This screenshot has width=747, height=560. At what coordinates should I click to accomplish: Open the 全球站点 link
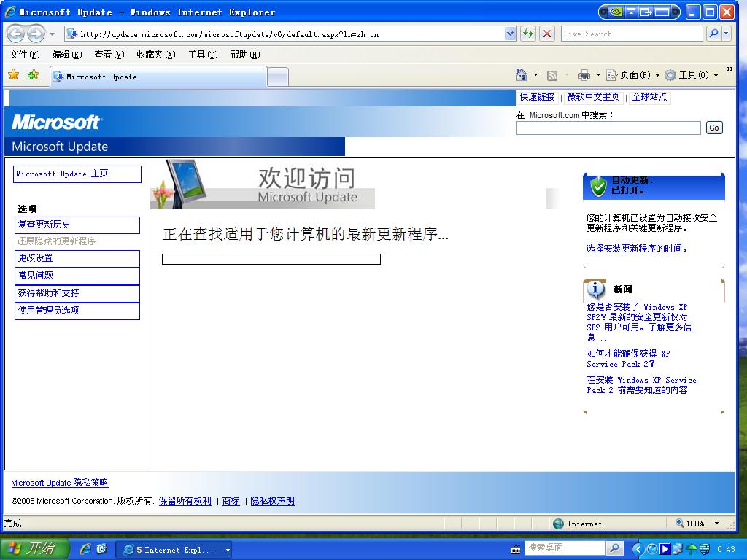[649, 97]
